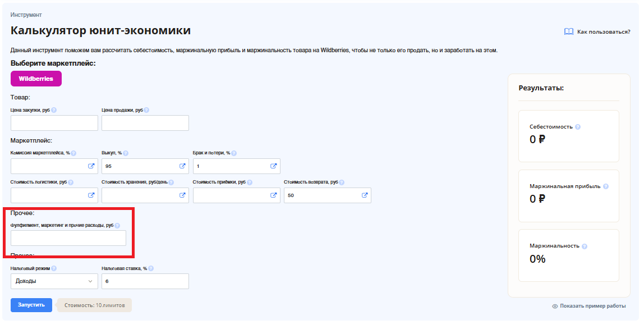
Task: Click help icon next to Маржинальная прибыль
Action: [606, 186]
